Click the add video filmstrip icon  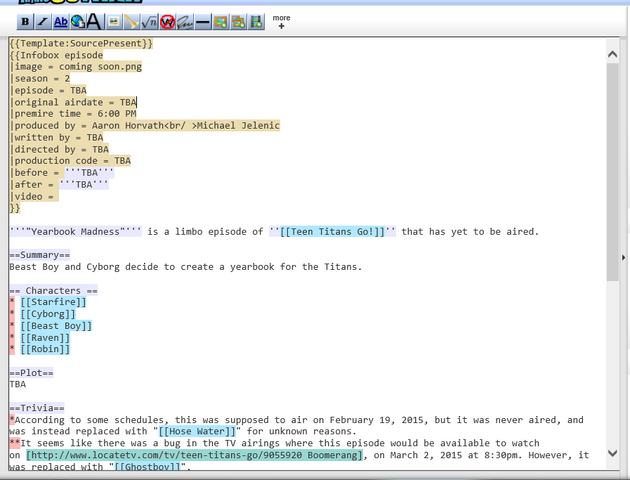click(x=256, y=22)
